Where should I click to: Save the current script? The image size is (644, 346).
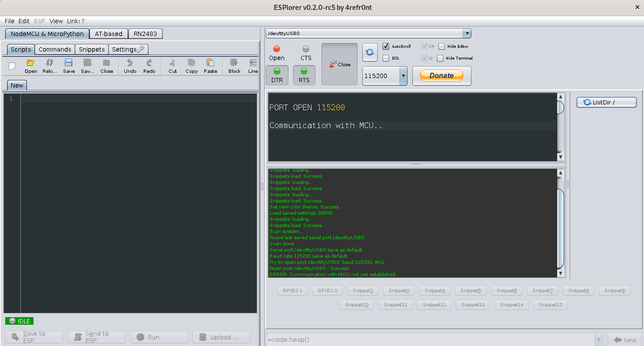tap(69, 66)
